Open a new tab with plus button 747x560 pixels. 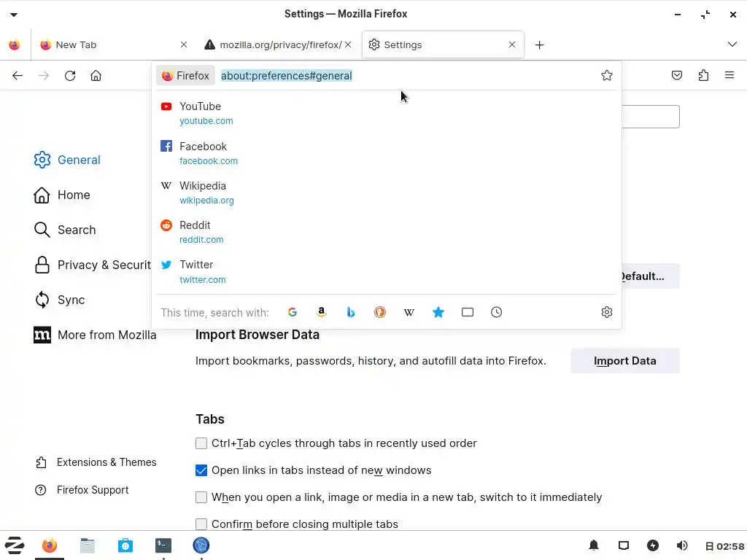coord(539,44)
